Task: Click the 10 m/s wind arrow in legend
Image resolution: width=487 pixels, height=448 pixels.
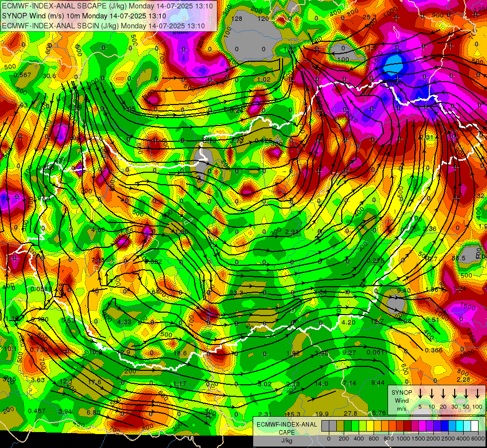Action: pos(432,394)
